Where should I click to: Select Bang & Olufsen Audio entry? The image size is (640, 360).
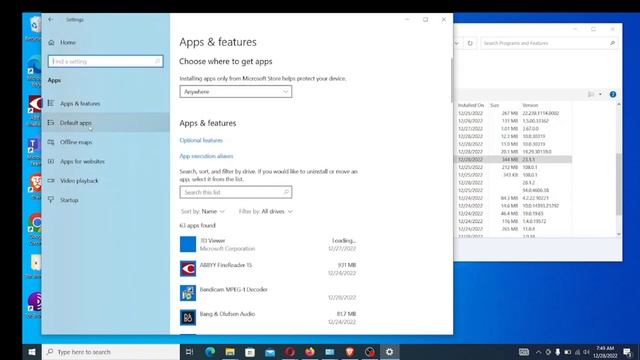pyautogui.click(x=268, y=318)
